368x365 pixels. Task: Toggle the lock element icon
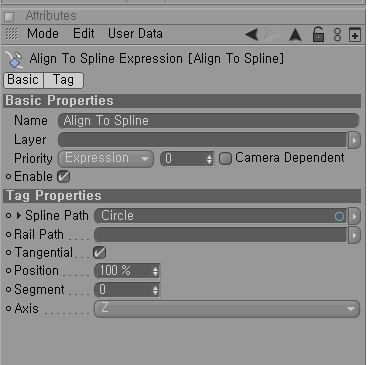318,34
